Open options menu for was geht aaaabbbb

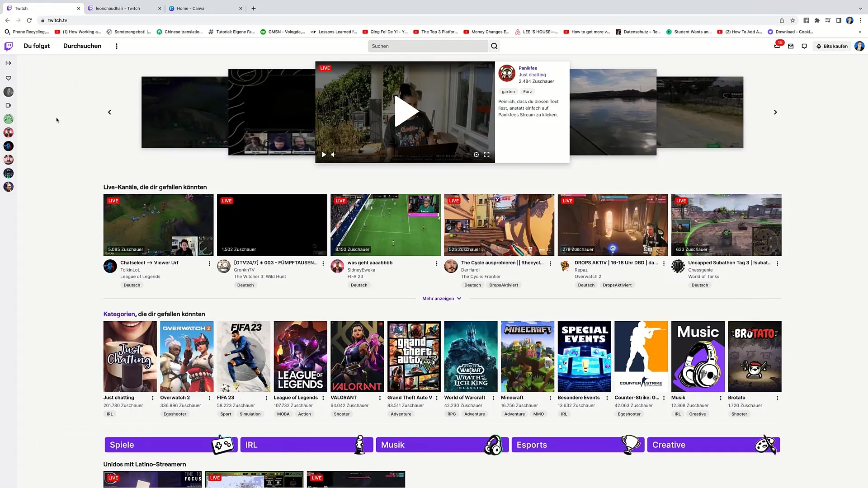[437, 263]
